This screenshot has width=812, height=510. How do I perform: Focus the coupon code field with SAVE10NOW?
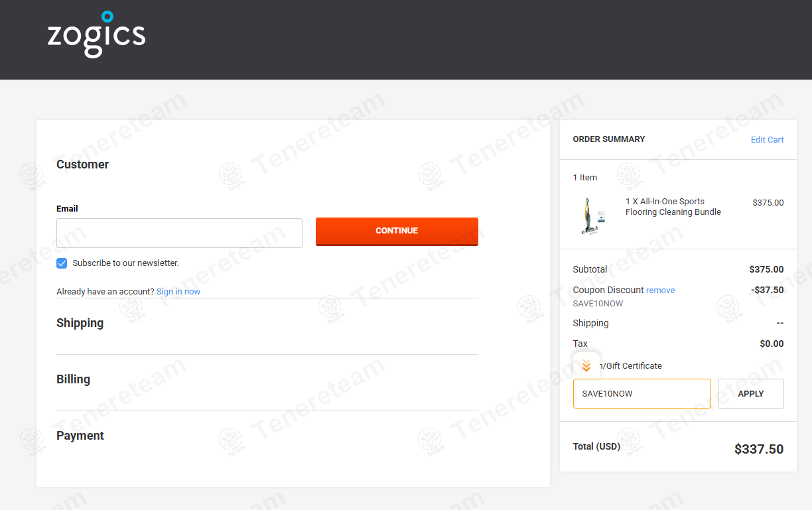[x=642, y=394]
